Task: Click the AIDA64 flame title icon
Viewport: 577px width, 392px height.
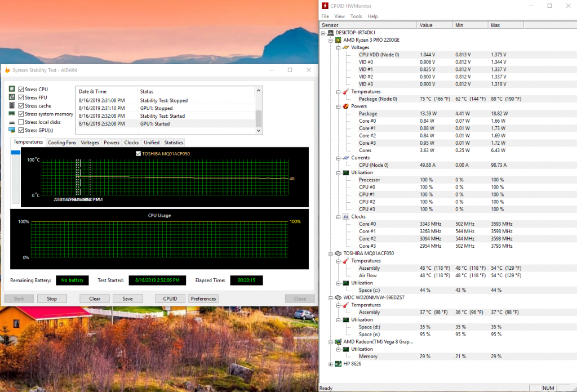Action: (7, 70)
